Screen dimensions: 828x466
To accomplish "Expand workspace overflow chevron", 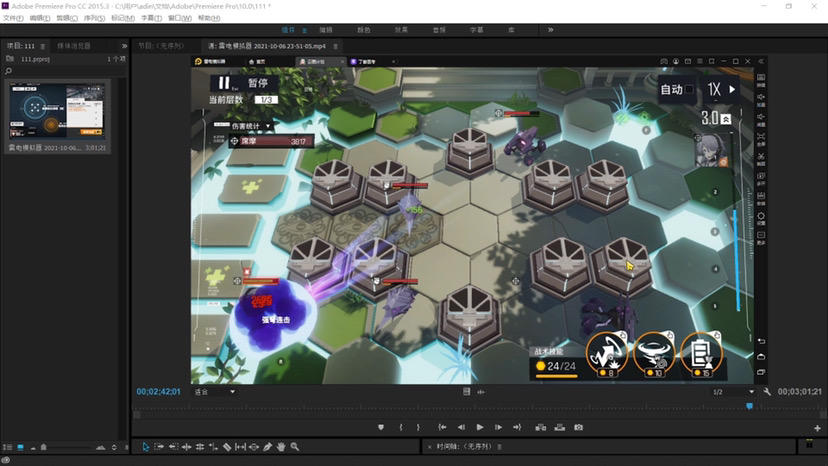I will point(550,30).
